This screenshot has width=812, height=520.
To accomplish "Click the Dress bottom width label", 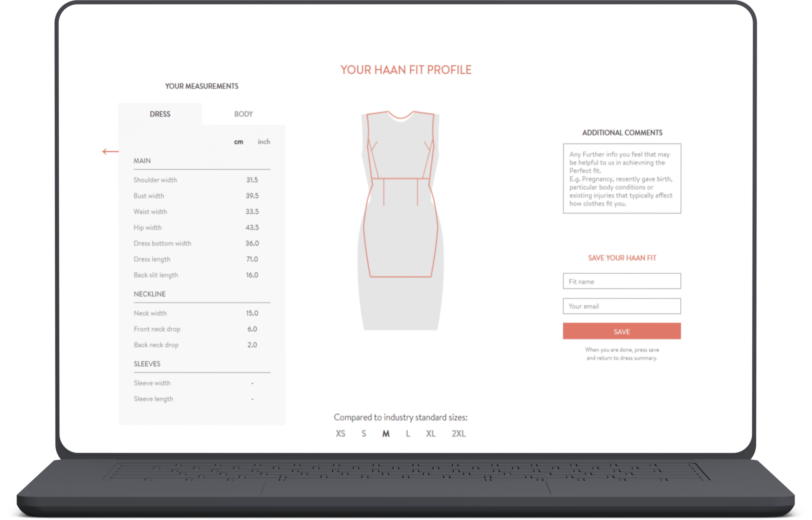I will pos(163,244).
